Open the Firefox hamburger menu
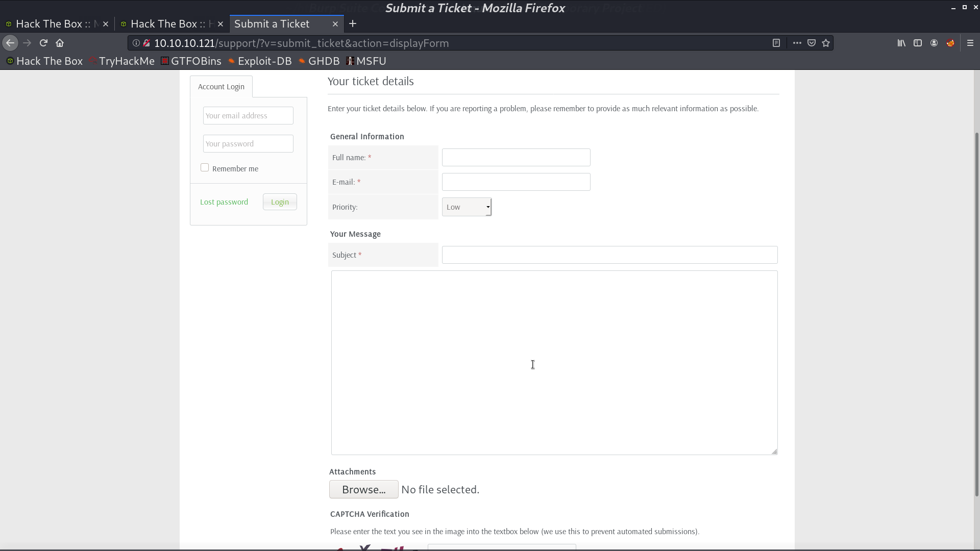The image size is (980, 551). (970, 43)
